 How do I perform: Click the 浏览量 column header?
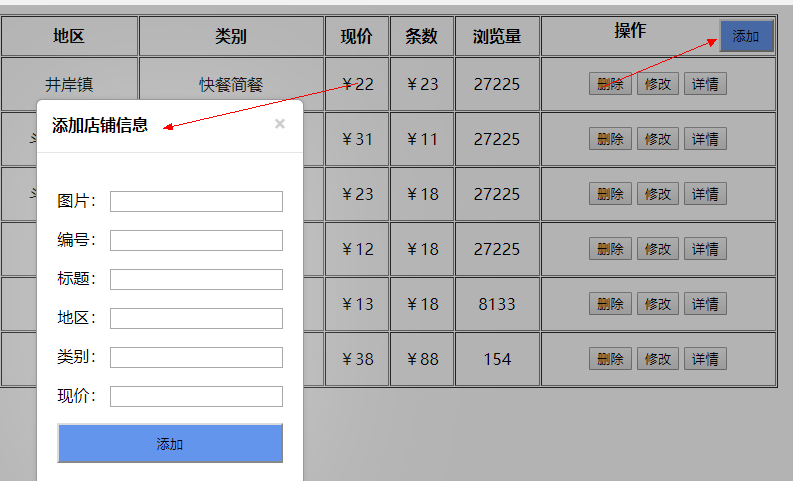(497, 36)
